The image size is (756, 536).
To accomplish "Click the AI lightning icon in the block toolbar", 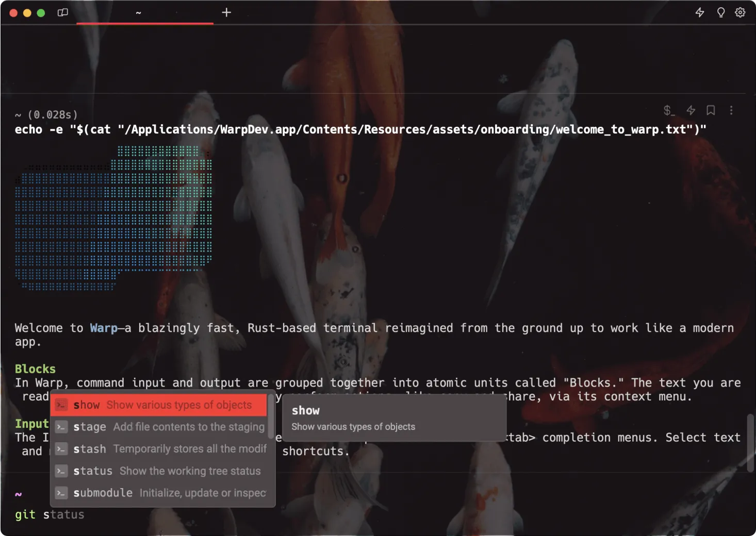I will 691,110.
